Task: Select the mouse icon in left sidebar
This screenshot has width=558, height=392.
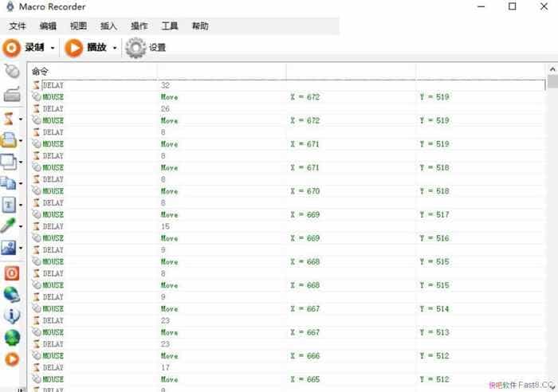Action: (x=11, y=72)
